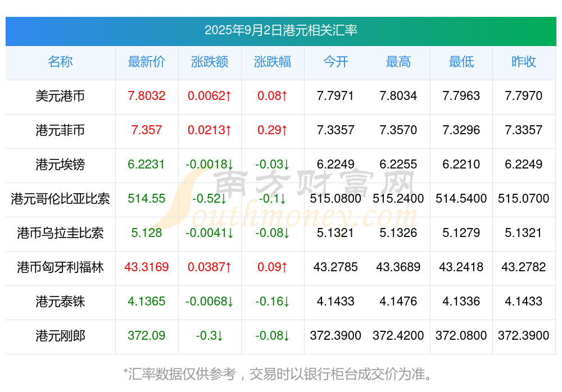Click the high value 7.8034

click(398, 95)
